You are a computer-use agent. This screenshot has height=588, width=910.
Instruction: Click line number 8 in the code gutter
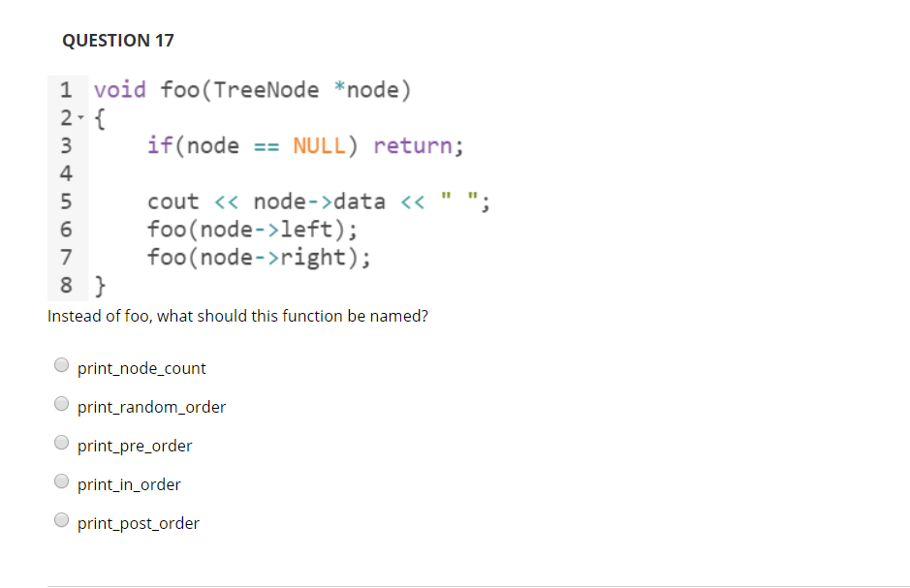66,285
